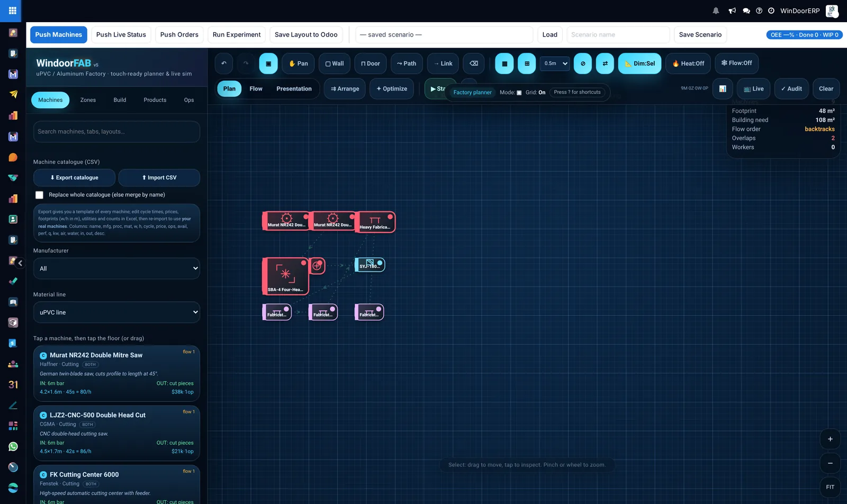
Task: Click the Optimize button
Action: click(392, 88)
